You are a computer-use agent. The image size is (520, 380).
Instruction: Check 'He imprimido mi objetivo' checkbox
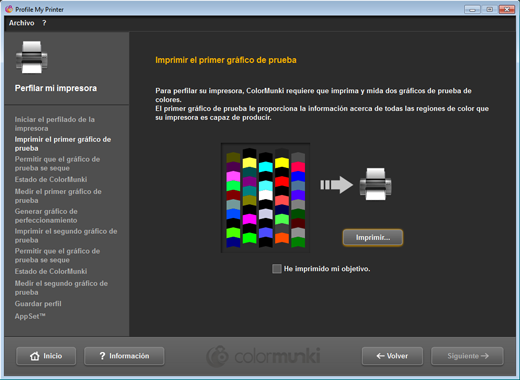[277, 269]
